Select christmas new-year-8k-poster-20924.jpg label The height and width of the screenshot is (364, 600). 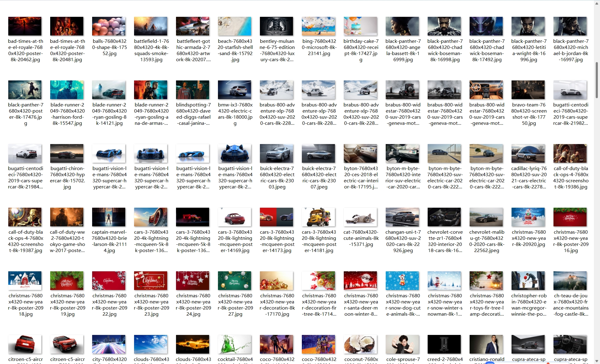click(x=193, y=305)
